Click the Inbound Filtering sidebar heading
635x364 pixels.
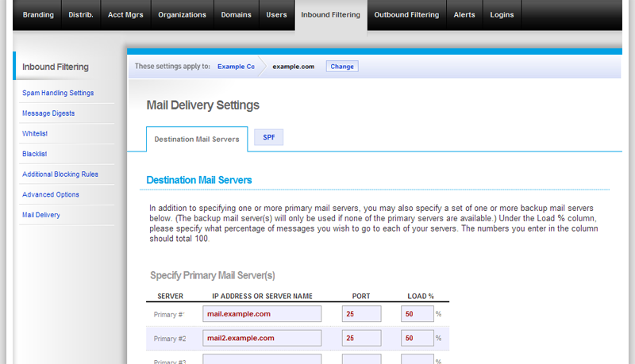(x=55, y=67)
